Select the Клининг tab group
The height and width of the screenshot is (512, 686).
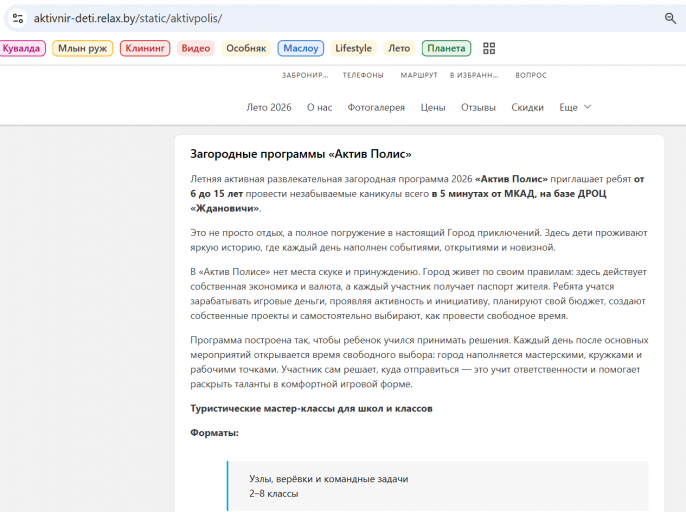tap(145, 48)
